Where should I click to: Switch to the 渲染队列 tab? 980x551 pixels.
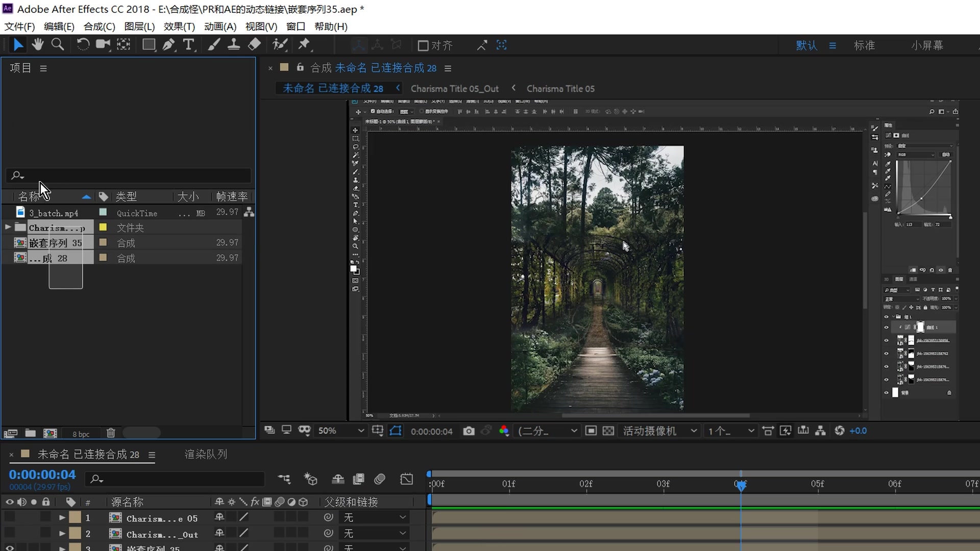(206, 454)
